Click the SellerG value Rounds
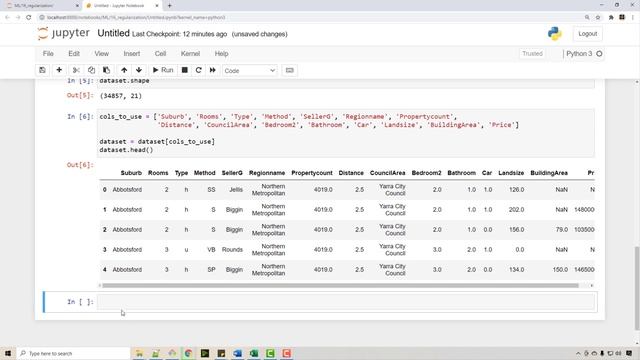Screen dimensions: 640x360 232,250
